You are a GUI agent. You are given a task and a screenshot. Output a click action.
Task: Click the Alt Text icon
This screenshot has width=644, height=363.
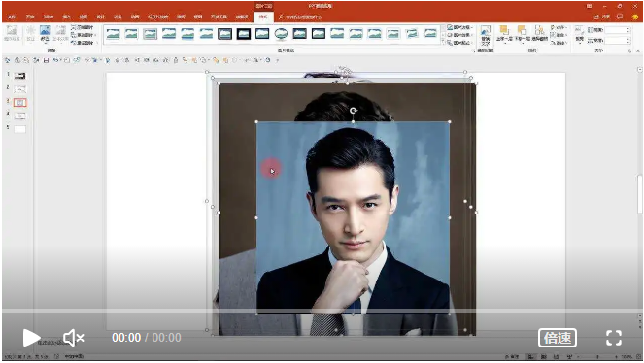coord(486,35)
